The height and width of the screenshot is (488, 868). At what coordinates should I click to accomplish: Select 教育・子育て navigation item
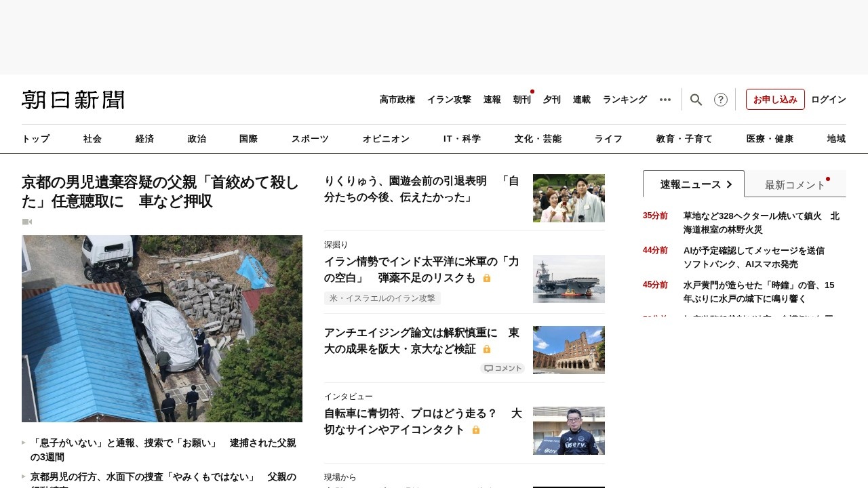(684, 139)
